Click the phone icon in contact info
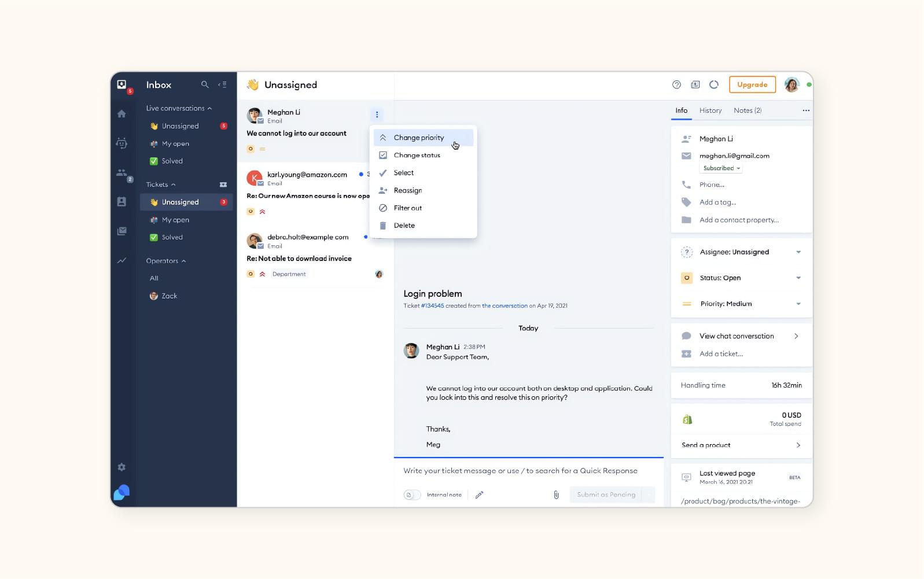The height and width of the screenshot is (579, 924). pyautogui.click(x=686, y=185)
